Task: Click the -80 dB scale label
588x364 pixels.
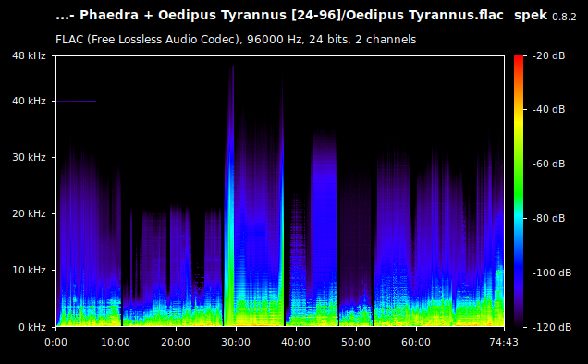Action: pos(548,218)
